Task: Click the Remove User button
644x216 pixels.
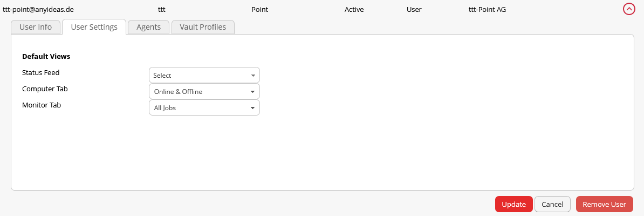Action: [604, 204]
